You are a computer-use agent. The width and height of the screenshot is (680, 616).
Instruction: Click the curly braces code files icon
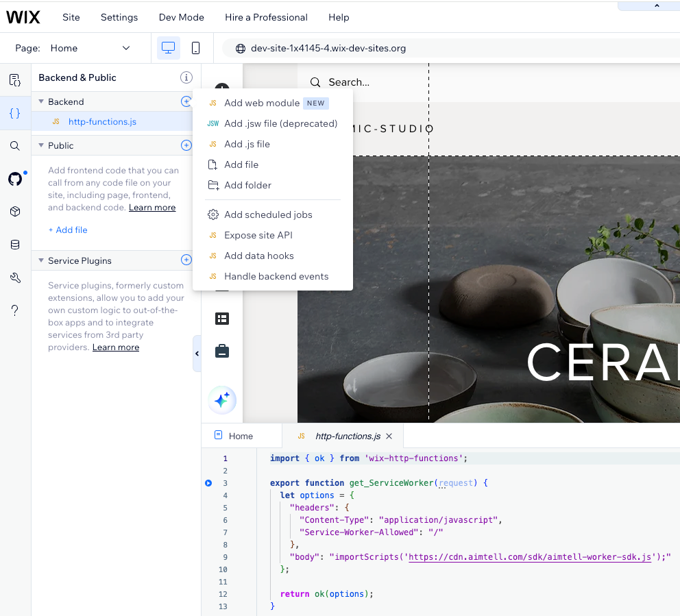click(15, 113)
